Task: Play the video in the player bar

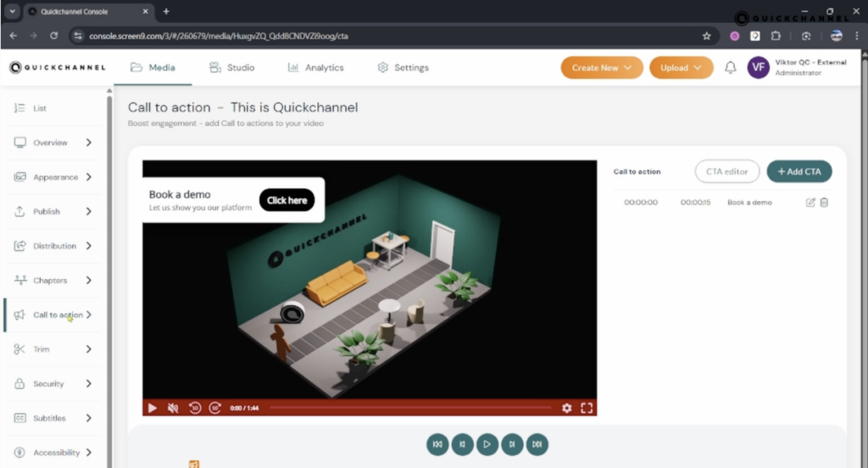Action: (x=152, y=408)
